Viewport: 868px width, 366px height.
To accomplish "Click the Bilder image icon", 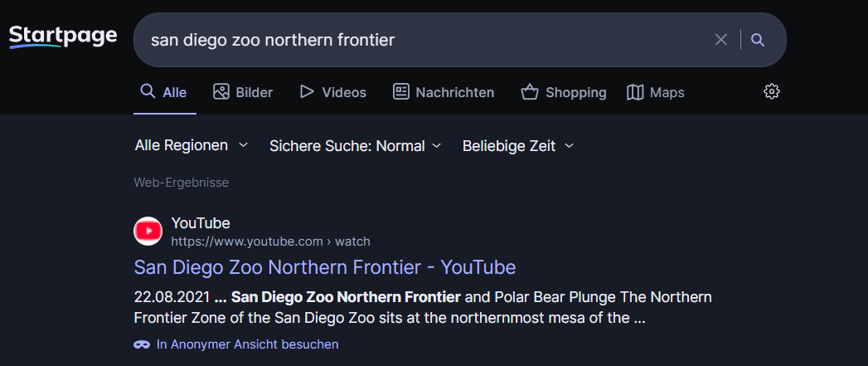I will coord(221,92).
